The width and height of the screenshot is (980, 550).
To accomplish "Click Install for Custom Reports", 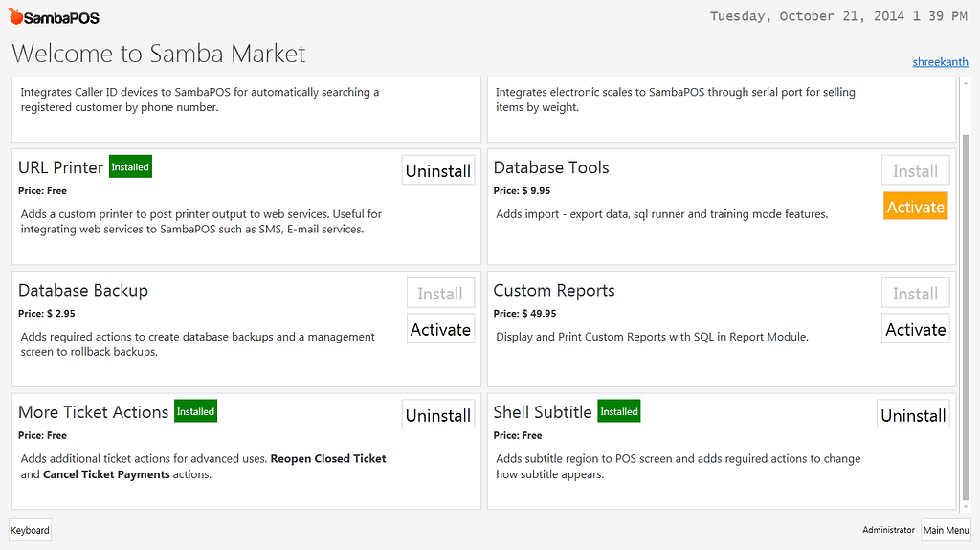I will 915,294.
